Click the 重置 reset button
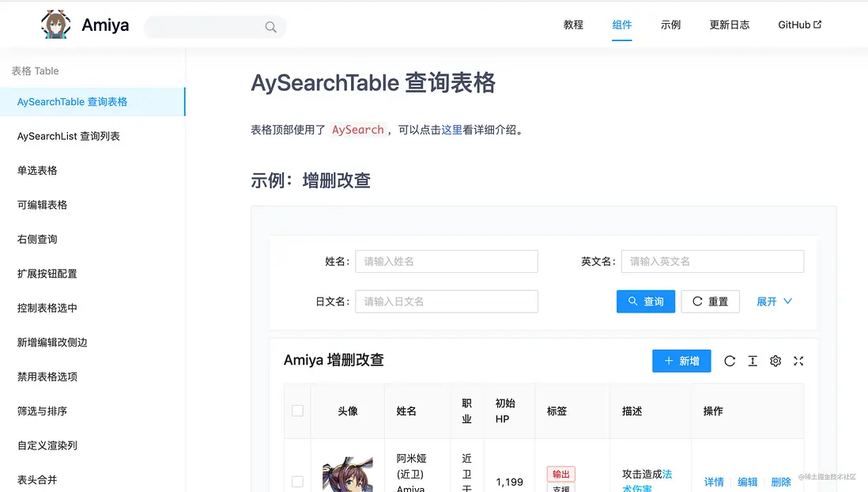Viewport: 868px width, 492px height. [710, 301]
